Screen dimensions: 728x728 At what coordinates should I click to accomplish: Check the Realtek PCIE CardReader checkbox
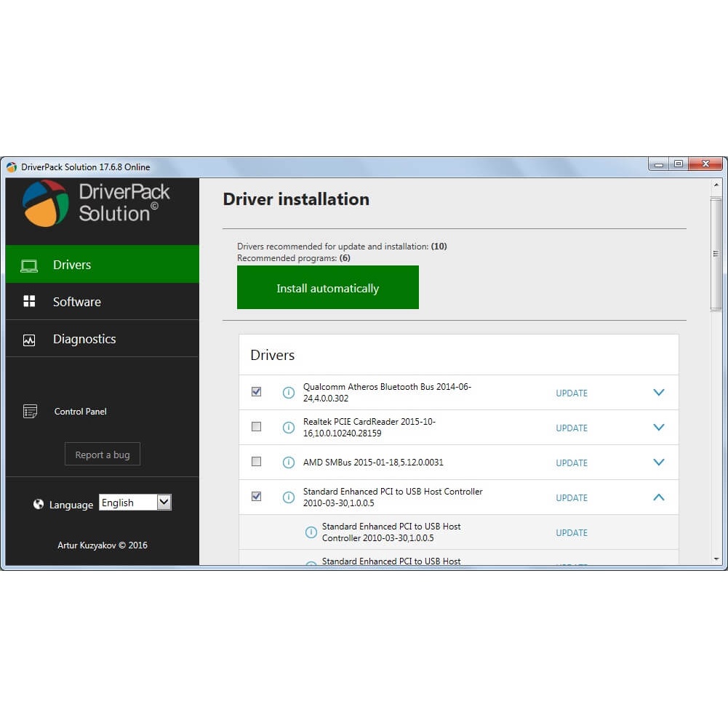[x=256, y=427]
